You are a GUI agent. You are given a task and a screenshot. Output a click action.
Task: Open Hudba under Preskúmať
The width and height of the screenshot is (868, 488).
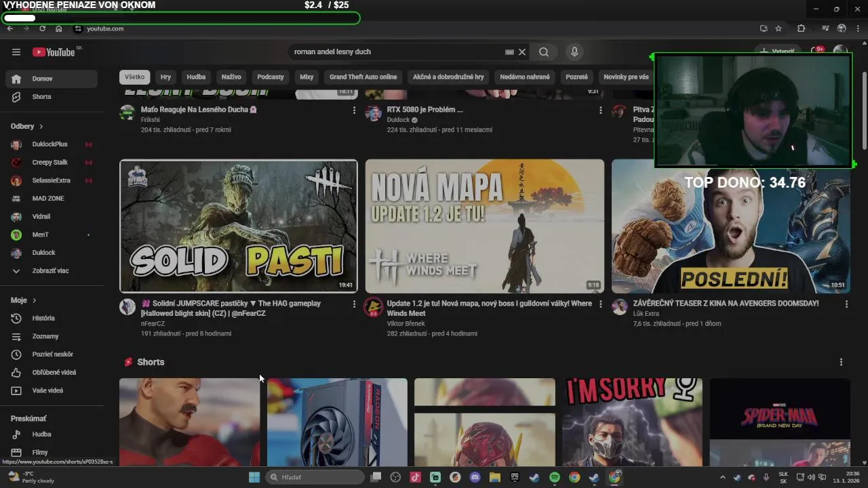(52, 434)
